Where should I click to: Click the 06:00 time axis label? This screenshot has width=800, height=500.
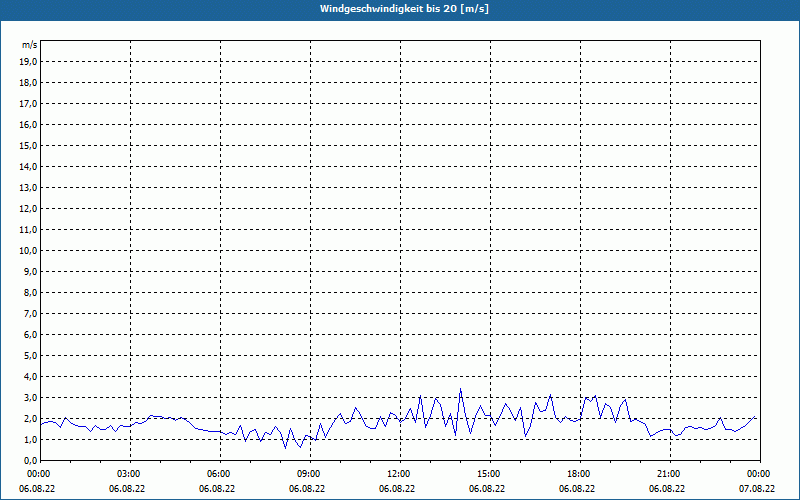[x=220, y=474]
